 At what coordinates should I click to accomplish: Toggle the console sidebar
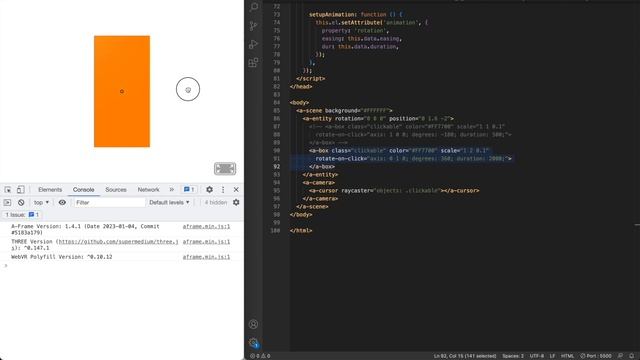(x=7, y=202)
